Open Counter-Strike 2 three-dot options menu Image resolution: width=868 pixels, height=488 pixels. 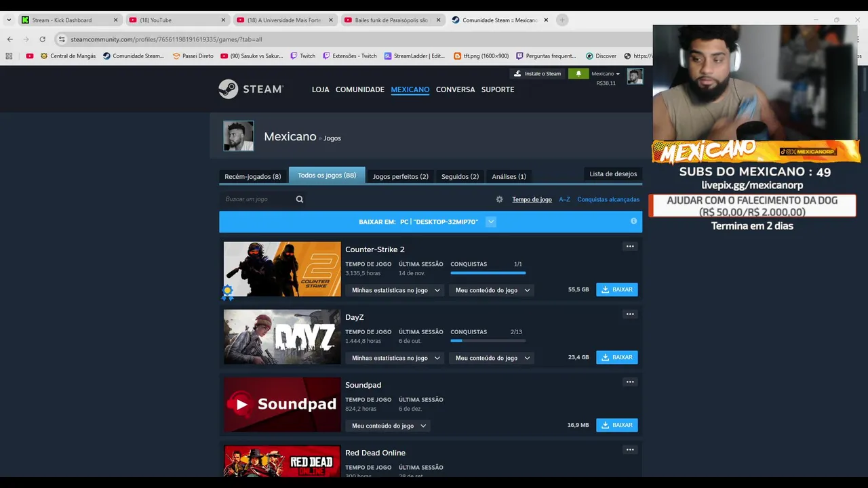tap(630, 246)
